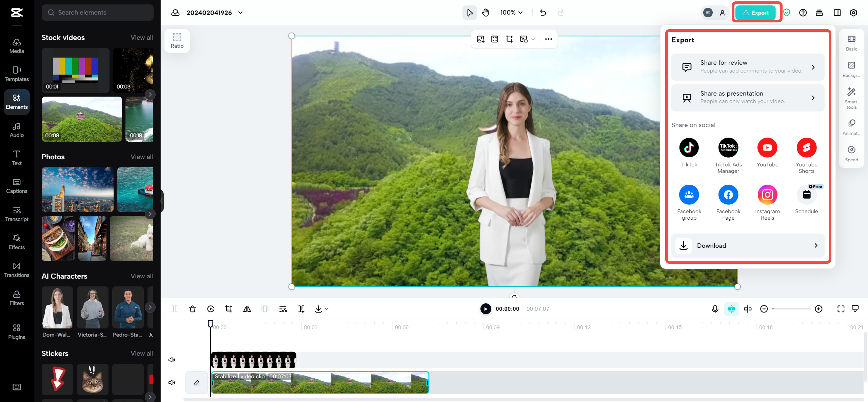Mute the stabilize video clip track
The image size is (868, 402).
point(172,382)
